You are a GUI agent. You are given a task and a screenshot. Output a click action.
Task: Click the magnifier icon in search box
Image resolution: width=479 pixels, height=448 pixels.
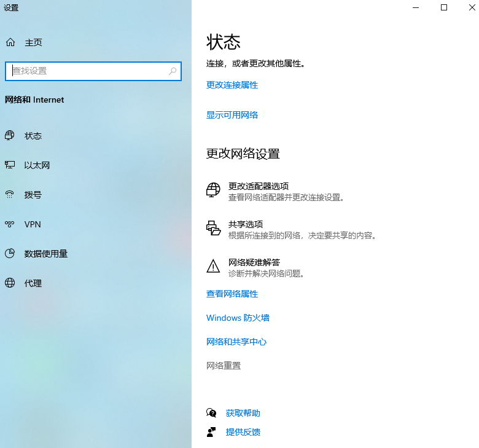173,71
